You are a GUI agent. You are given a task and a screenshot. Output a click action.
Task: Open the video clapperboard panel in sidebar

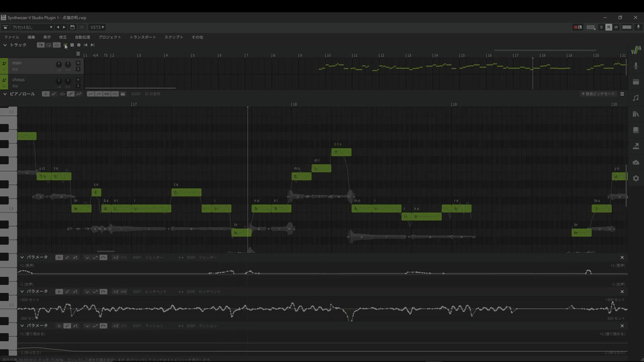pos(636,82)
